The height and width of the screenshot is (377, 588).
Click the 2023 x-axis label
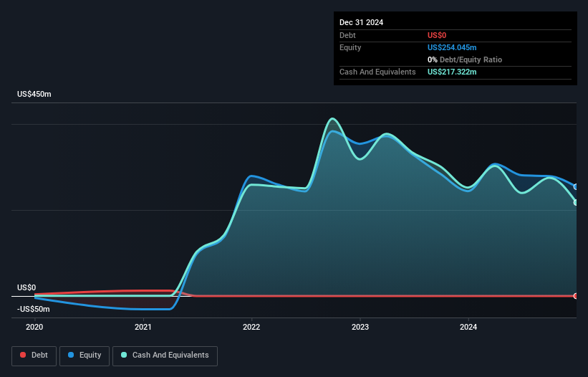click(360, 327)
